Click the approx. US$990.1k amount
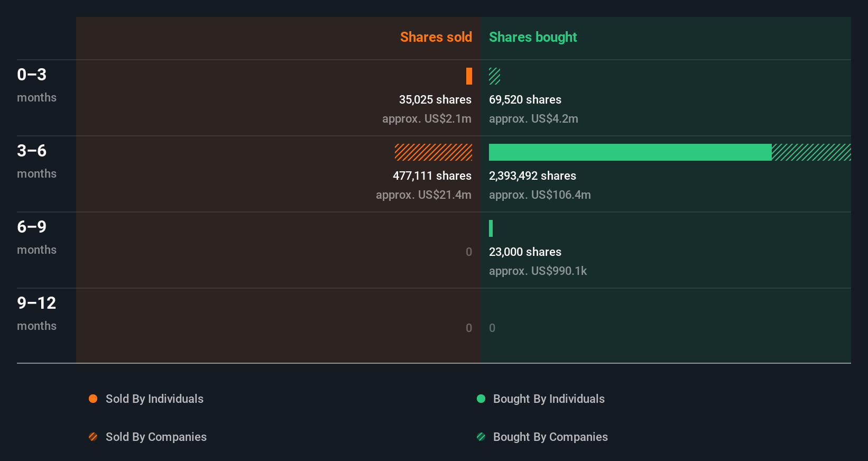Viewport: 868px width, 461px height. click(x=538, y=271)
